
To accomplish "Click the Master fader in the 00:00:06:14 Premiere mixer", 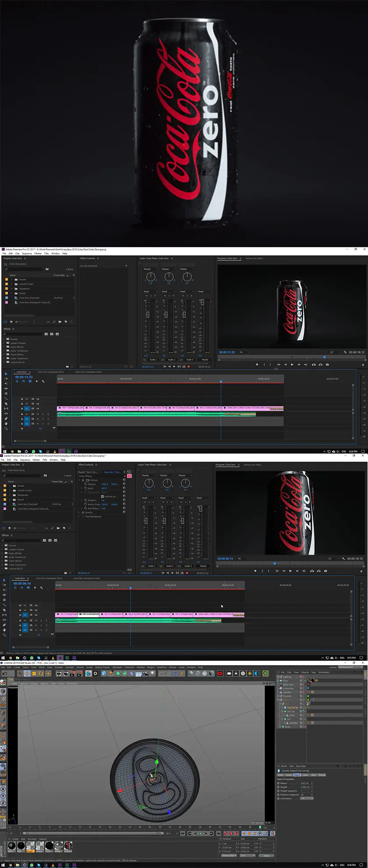I will (200, 508).
